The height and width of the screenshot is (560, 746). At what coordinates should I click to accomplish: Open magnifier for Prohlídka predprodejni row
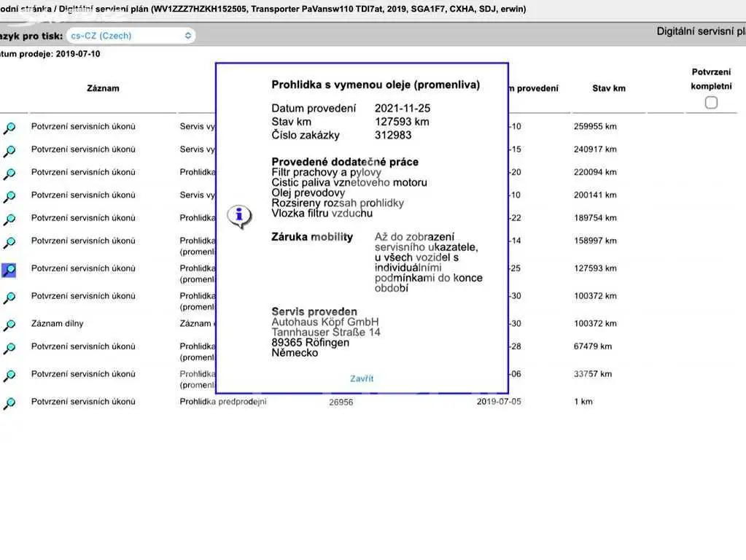pos(9,403)
